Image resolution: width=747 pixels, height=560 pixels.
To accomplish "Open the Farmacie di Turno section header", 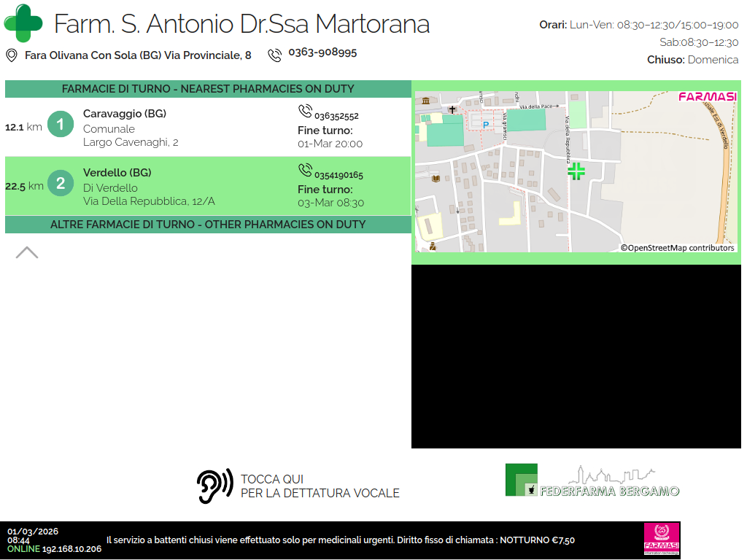I will (208, 89).
